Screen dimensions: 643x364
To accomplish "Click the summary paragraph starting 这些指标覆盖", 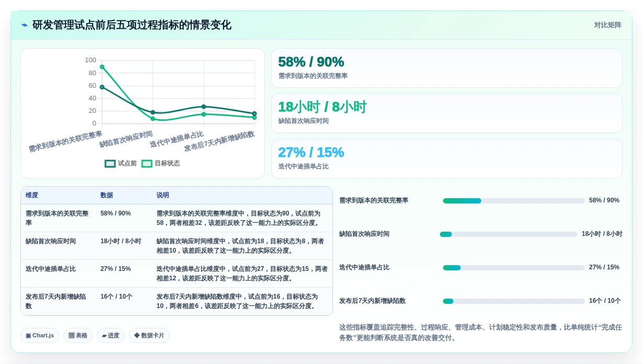I will coord(481,333).
